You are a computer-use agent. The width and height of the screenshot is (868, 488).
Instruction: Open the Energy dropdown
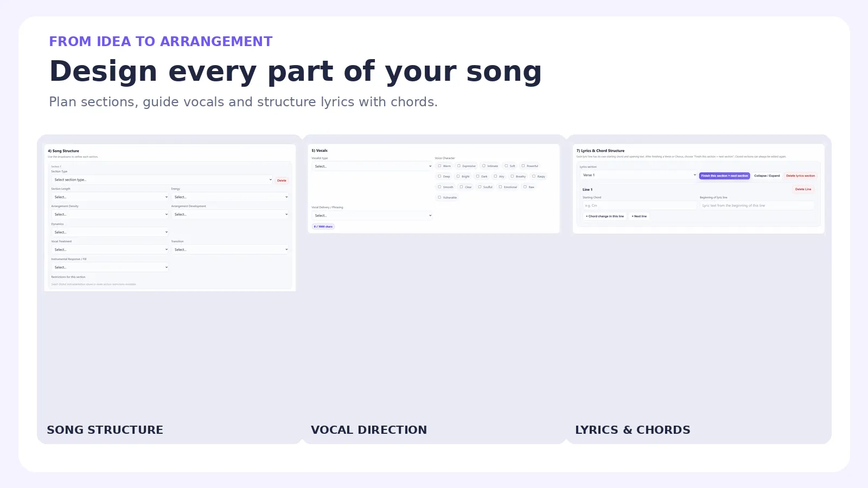(x=230, y=197)
